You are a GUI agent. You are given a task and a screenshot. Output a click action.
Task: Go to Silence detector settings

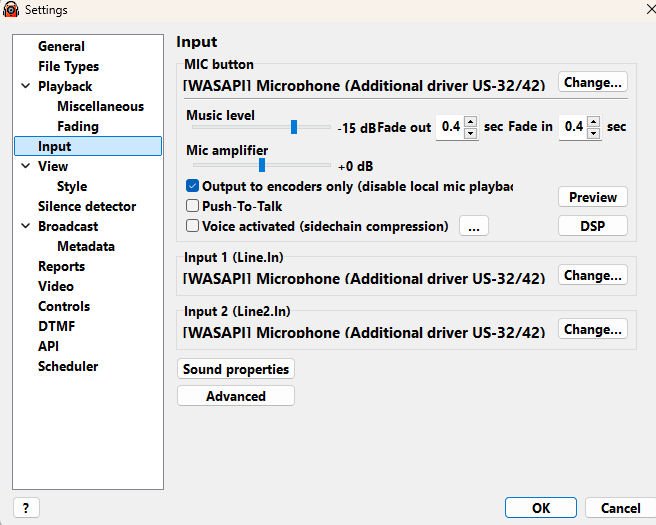point(87,206)
